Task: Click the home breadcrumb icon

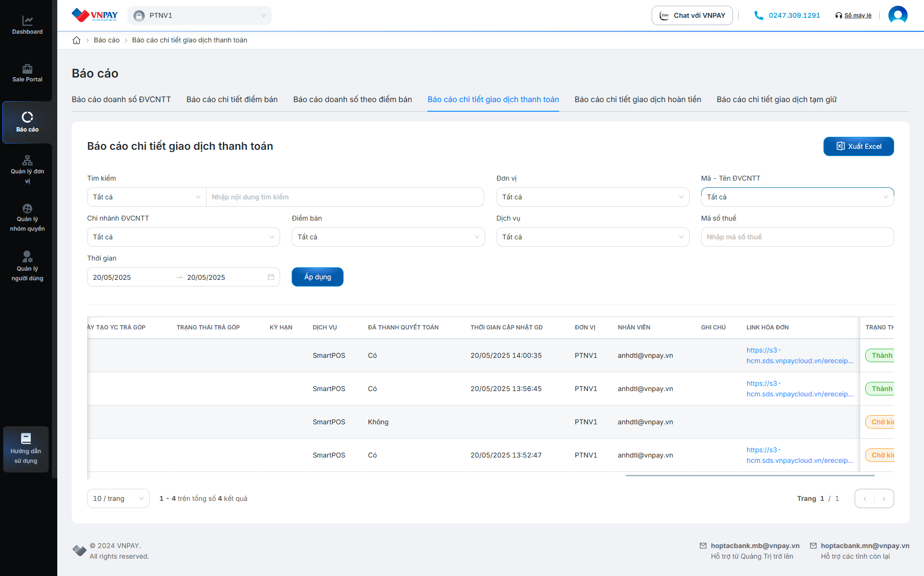Action: 77,40
